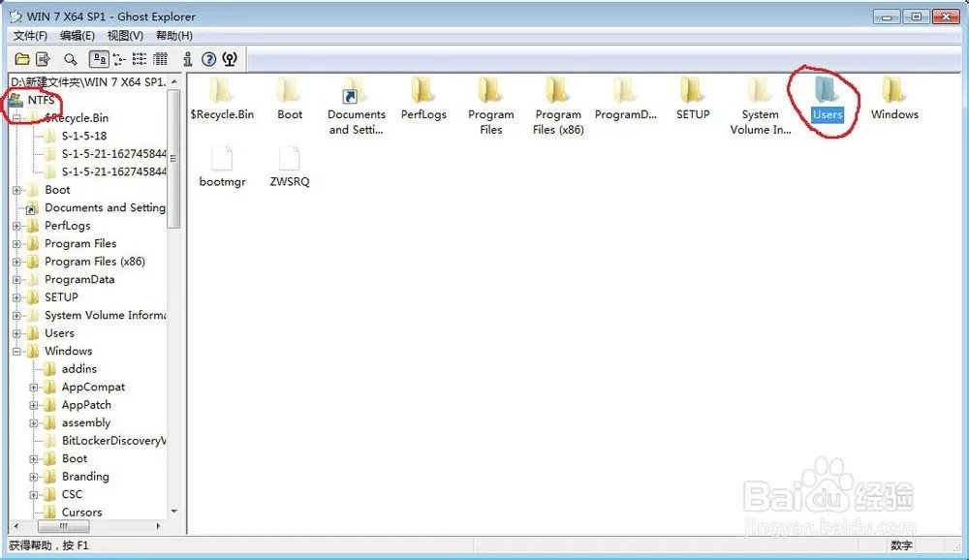
Task: Switch to details view mode
Action: point(160,59)
